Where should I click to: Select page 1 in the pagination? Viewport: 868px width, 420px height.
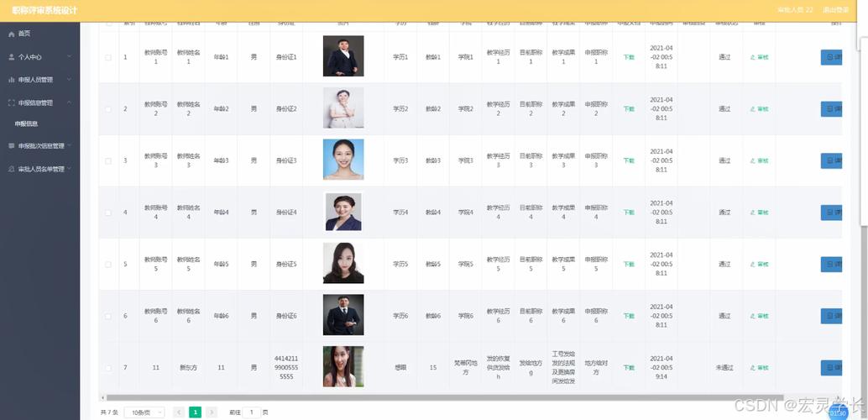(x=195, y=412)
